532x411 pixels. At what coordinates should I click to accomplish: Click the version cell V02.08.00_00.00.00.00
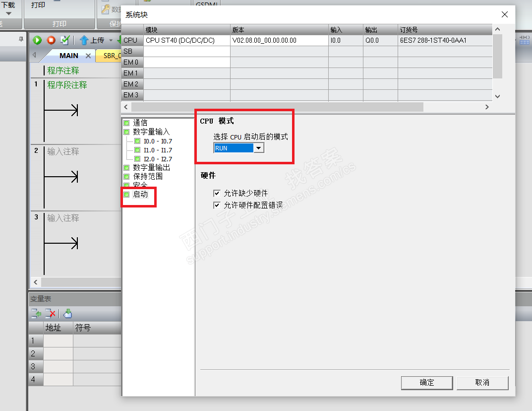click(x=279, y=40)
